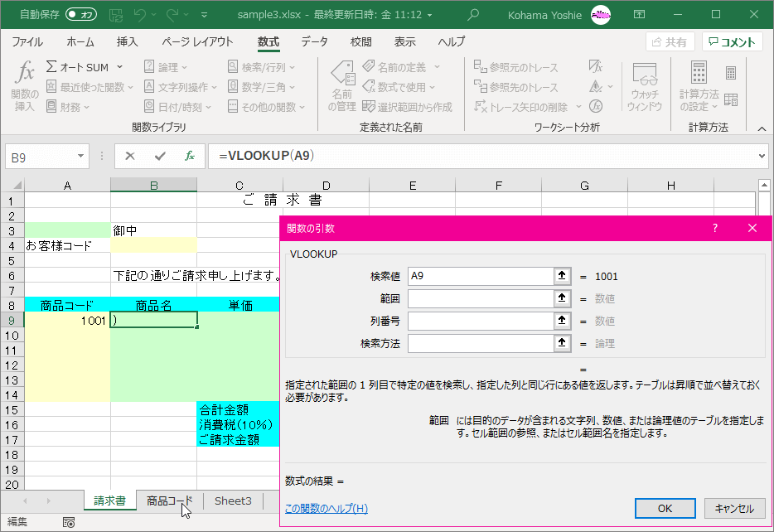Click the 範囲 field range selector icon
The image size is (774, 532).
(563, 299)
